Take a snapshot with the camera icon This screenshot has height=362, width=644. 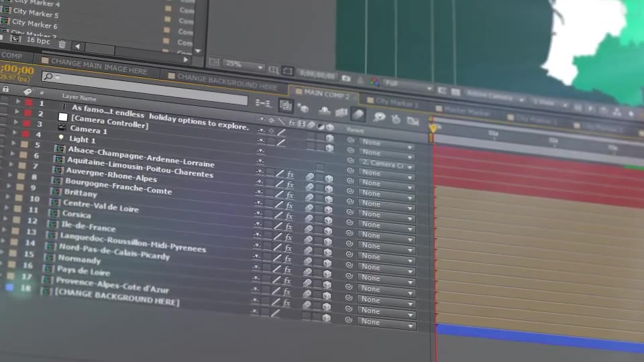[346, 78]
